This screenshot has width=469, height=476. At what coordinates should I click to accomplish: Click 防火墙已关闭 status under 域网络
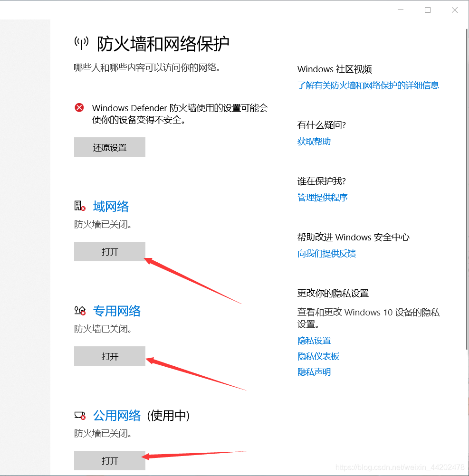(103, 224)
